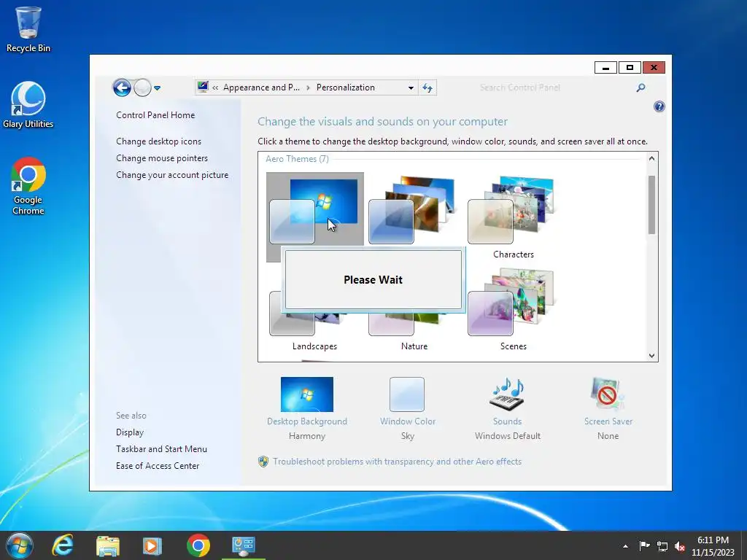747x560 pixels.
Task: Select the Architecture theme thumbnail
Action: coord(411,209)
